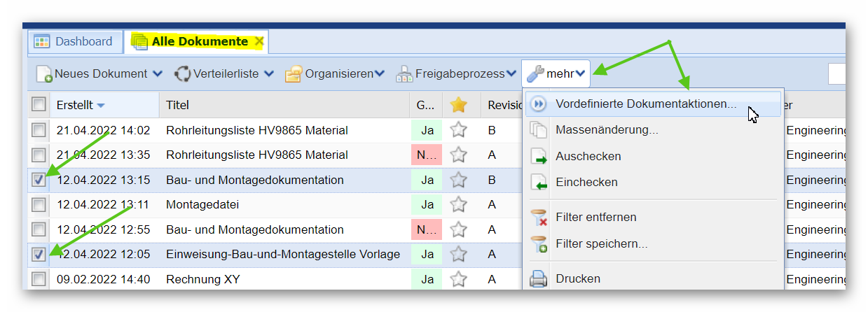Click the Ja status cell for Montagedatei
Screen dimensions: 868x312
(x=426, y=204)
